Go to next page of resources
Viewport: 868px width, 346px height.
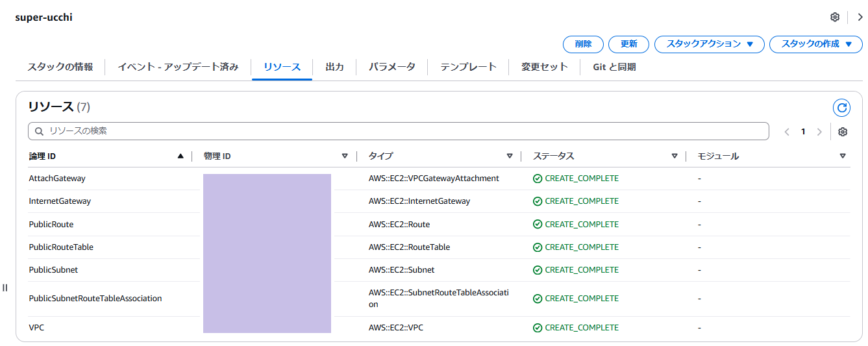(x=819, y=132)
